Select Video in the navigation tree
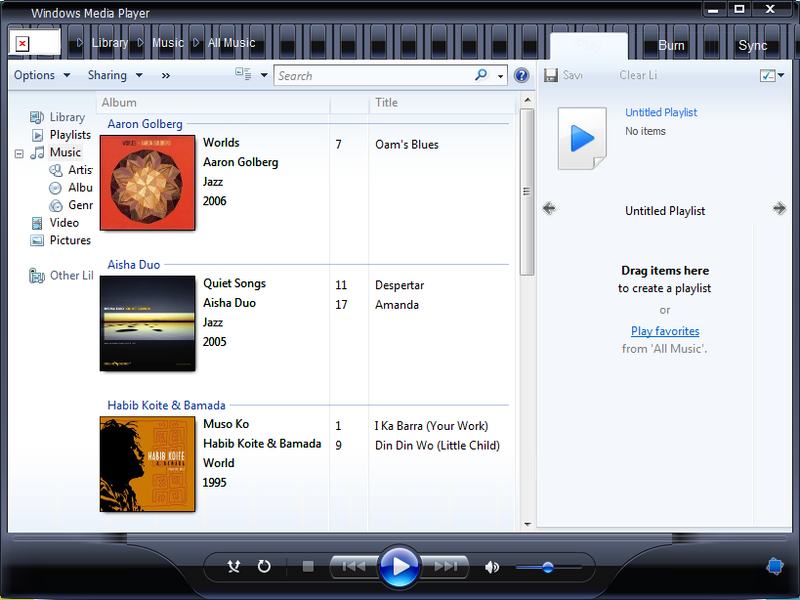 tap(64, 223)
